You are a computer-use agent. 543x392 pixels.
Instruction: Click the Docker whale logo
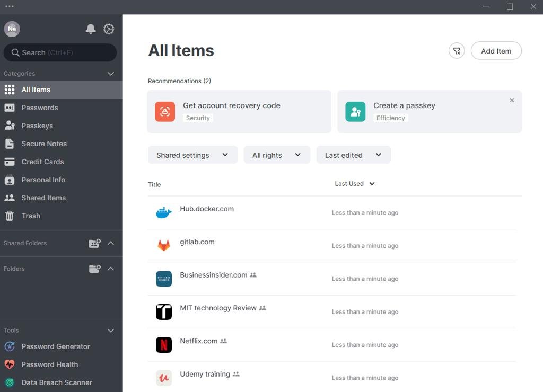tap(164, 212)
